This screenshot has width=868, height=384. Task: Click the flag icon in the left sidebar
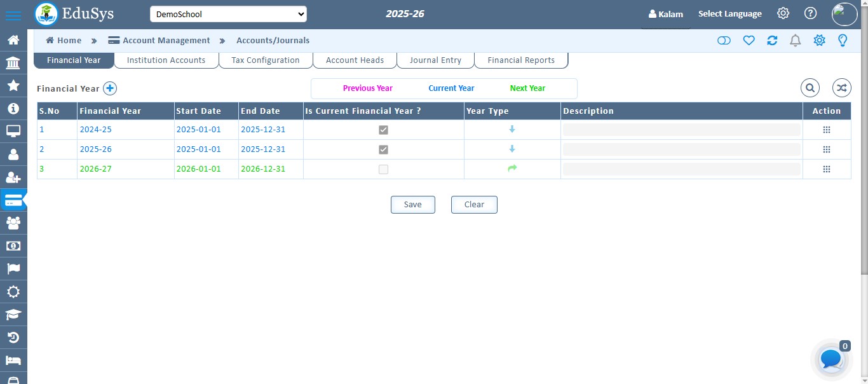point(13,269)
